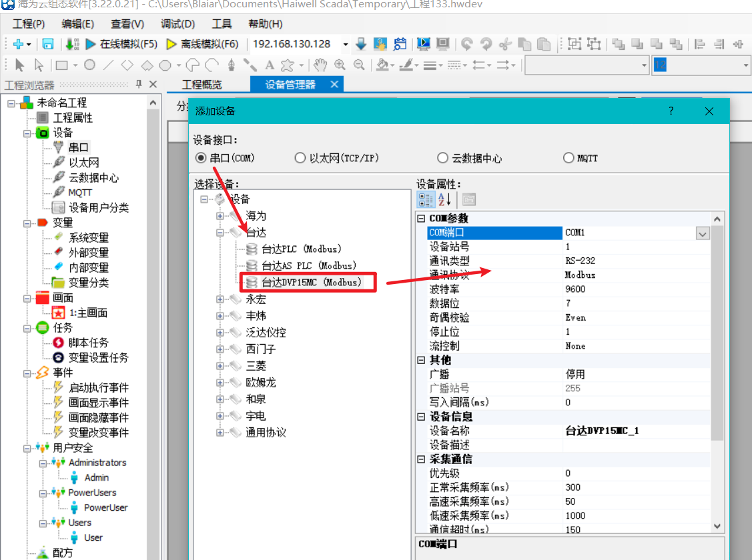Image resolution: width=752 pixels, height=560 pixels.
Task: Select the rectangle drawing tool
Action: click(61, 65)
